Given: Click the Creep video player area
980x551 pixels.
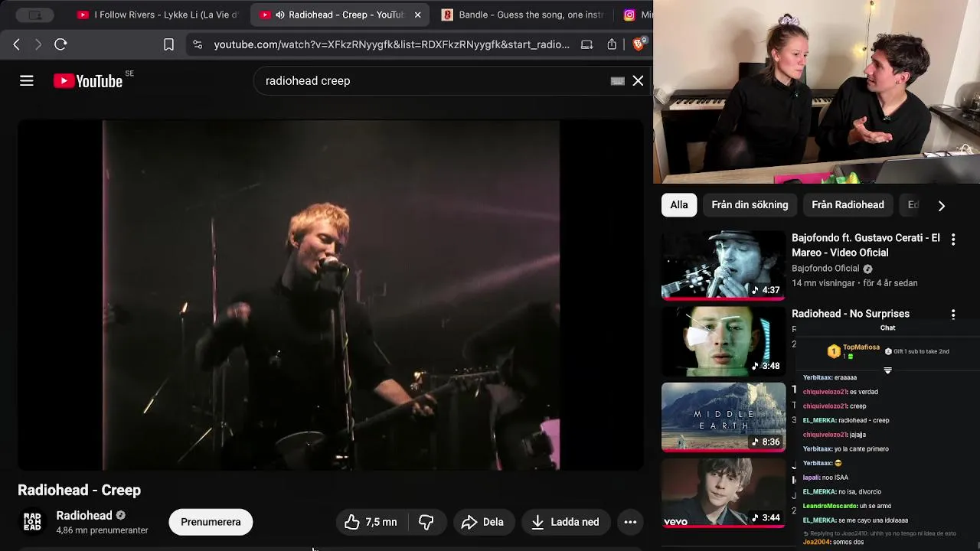Looking at the screenshot, I should click(x=331, y=295).
